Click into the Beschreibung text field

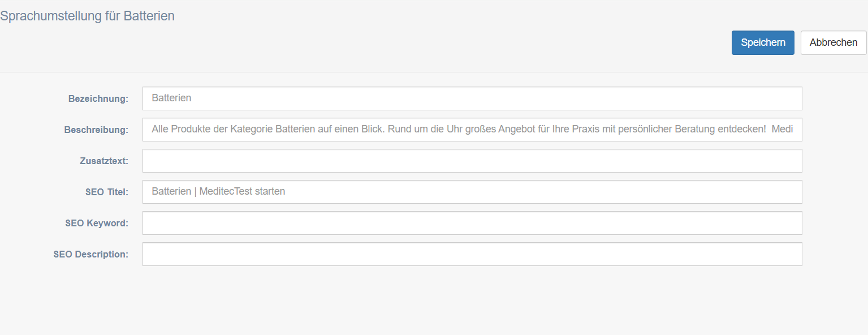coord(472,130)
